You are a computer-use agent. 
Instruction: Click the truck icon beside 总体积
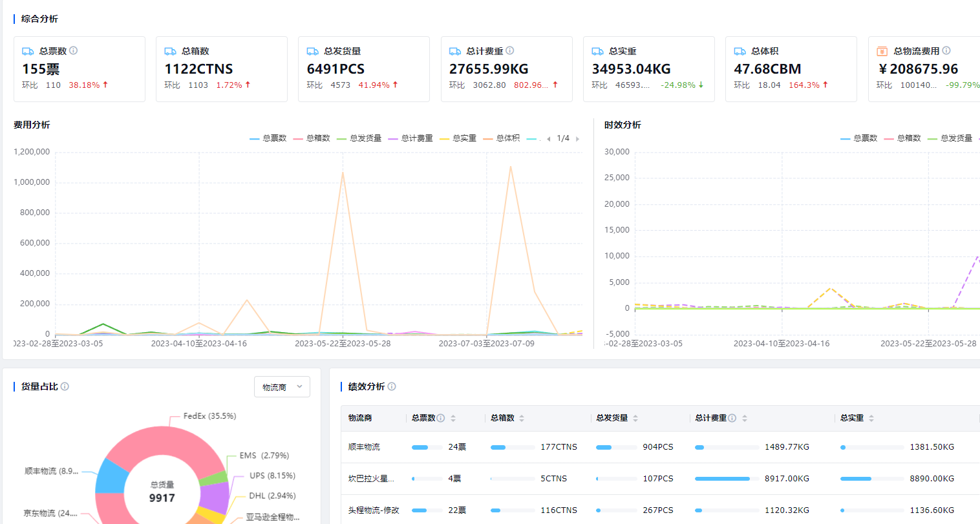pos(740,51)
